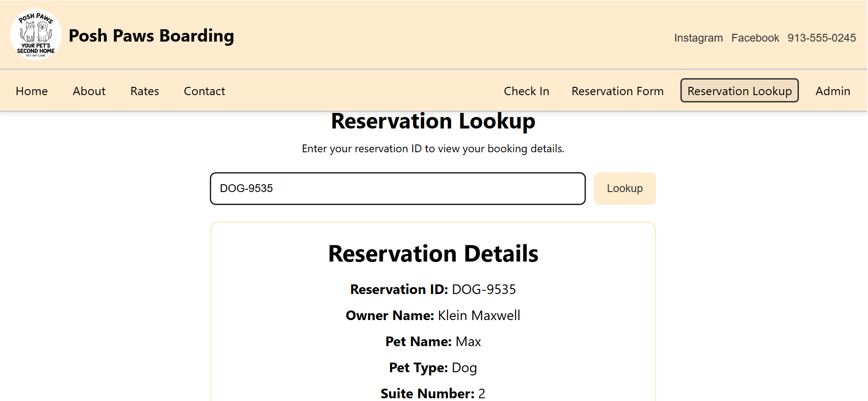
Task: Click the Posh Paws circular logo
Action: 36,35
